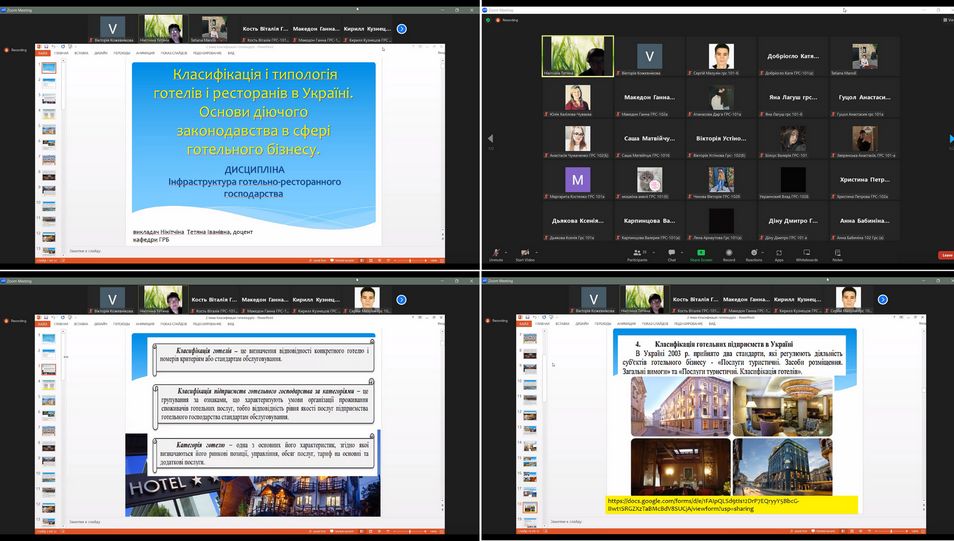Select the 'Діну Дмитро Г...' participant tile
Image resolution: width=954 pixels, height=541 pixels.
pyautogui.click(x=793, y=221)
